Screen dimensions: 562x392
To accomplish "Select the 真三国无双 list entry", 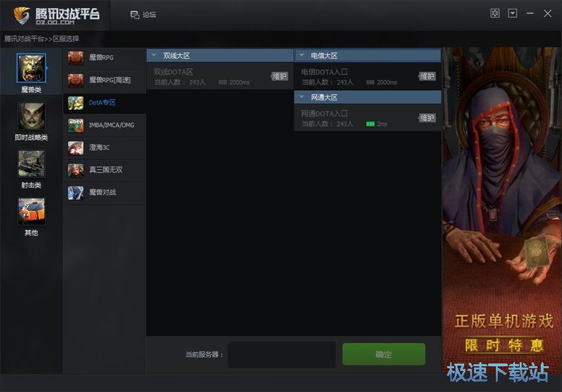I will (x=104, y=170).
